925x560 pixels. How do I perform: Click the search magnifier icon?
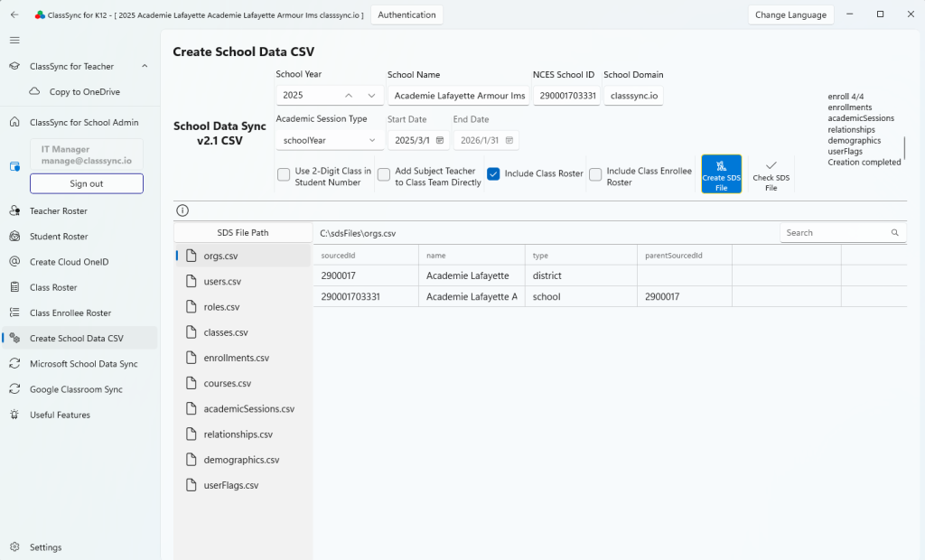pyautogui.click(x=895, y=232)
